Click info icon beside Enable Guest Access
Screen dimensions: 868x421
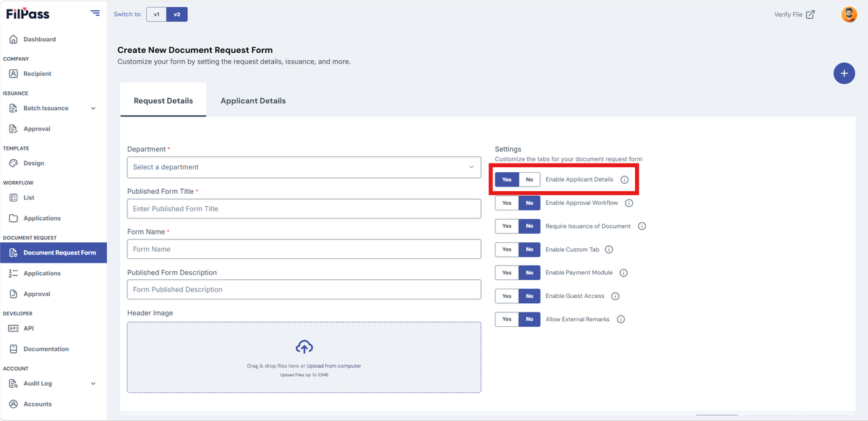(615, 296)
